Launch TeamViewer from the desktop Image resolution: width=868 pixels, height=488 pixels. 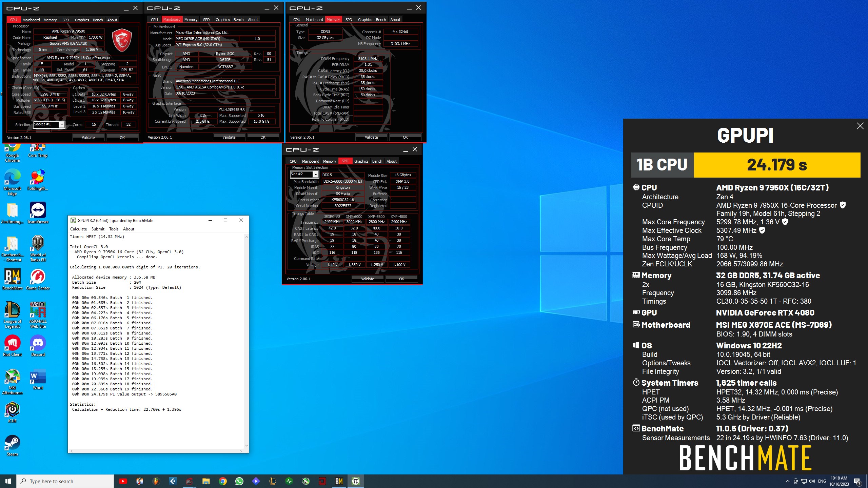click(x=38, y=213)
